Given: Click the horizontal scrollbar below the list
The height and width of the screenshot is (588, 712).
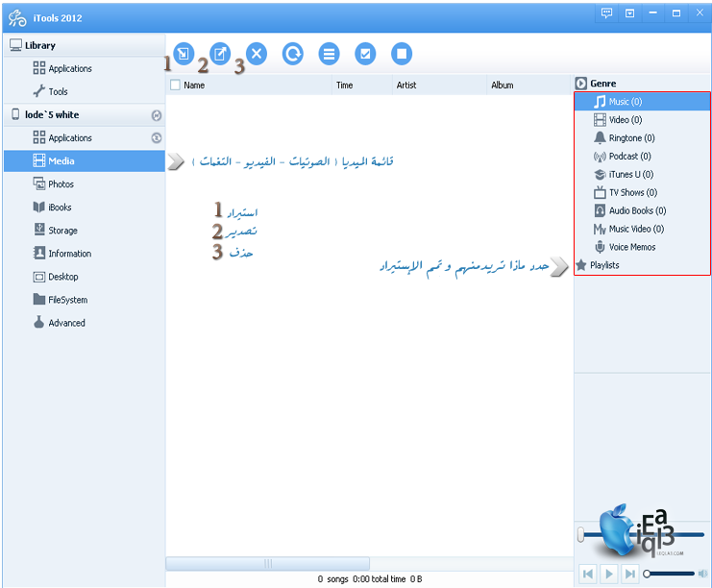Looking at the screenshot, I should coord(268,564).
